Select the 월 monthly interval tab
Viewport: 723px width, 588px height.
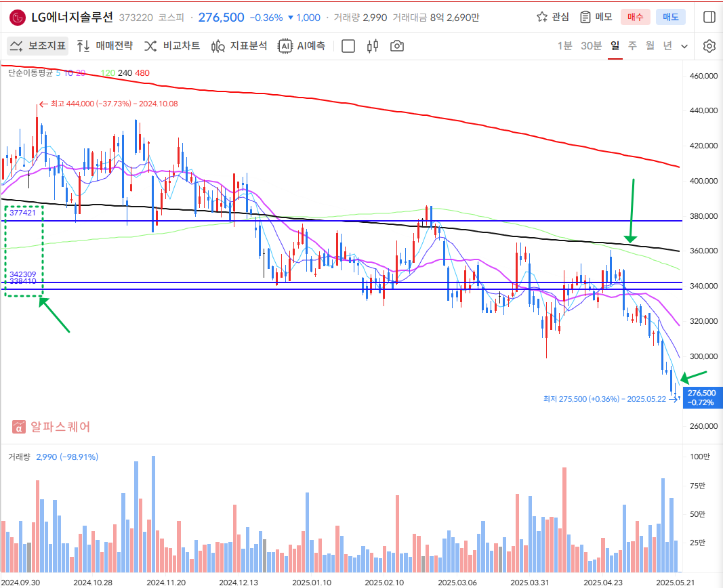pyautogui.click(x=650, y=45)
